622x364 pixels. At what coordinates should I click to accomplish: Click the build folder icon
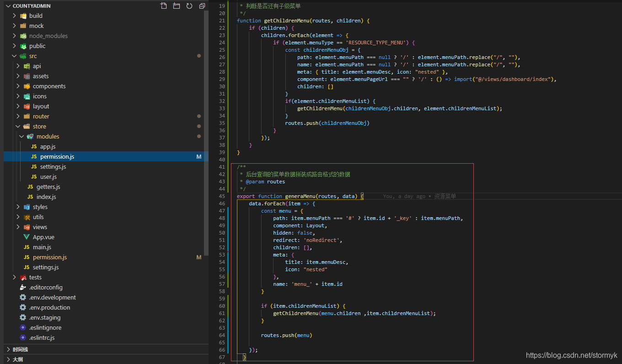(23, 16)
